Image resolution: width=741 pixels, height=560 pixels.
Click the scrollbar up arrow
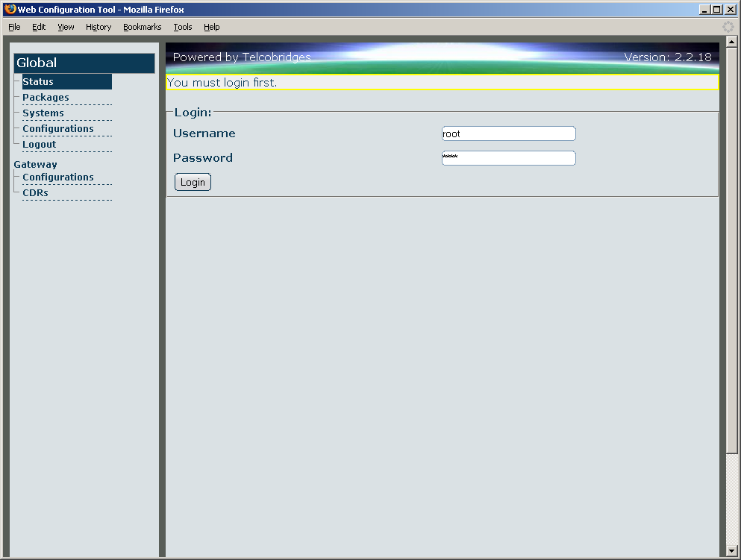tap(731, 42)
